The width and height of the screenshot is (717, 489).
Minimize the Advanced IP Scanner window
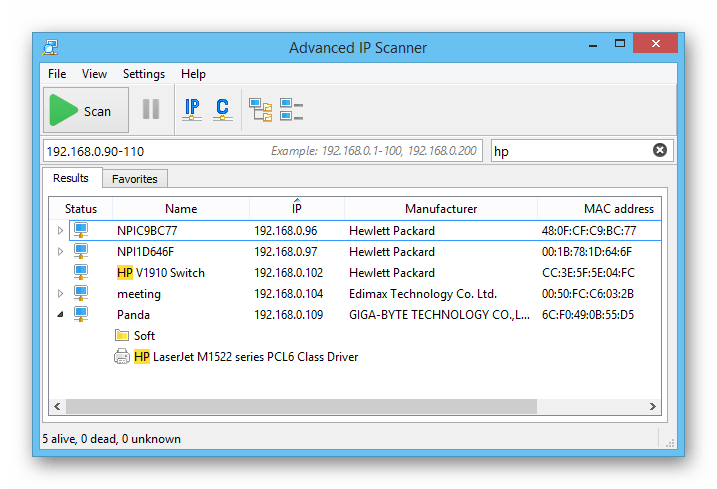pyautogui.click(x=593, y=45)
